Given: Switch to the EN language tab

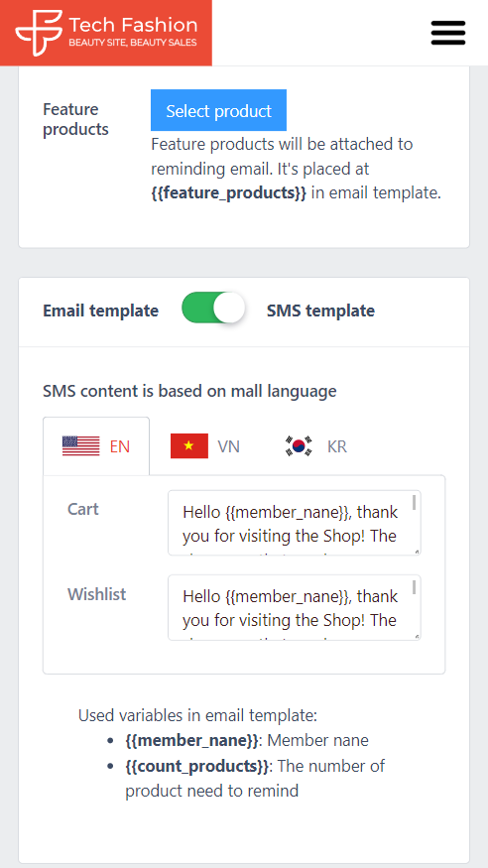Looking at the screenshot, I should [x=96, y=446].
